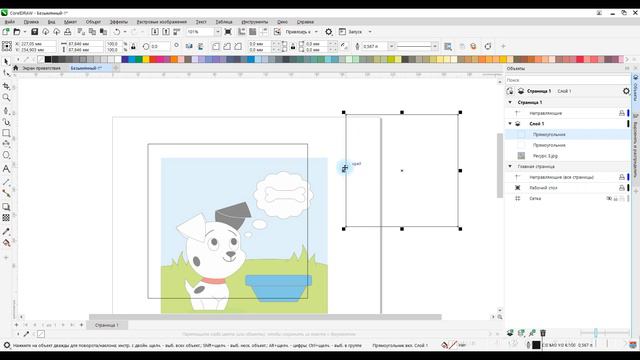640x360 pixels.
Task: Select the Color Eyedropper tool
Action: [6, 231]
